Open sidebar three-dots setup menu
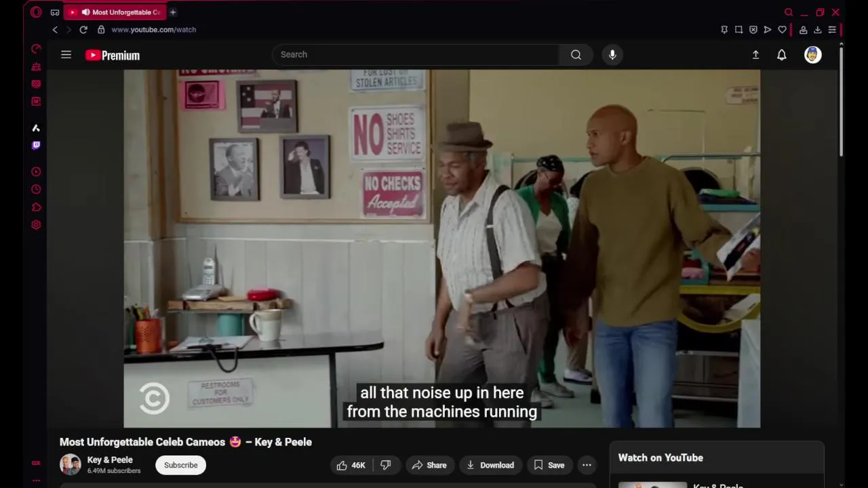The height and width of the screenshot is (488, 868). [36, 481]
